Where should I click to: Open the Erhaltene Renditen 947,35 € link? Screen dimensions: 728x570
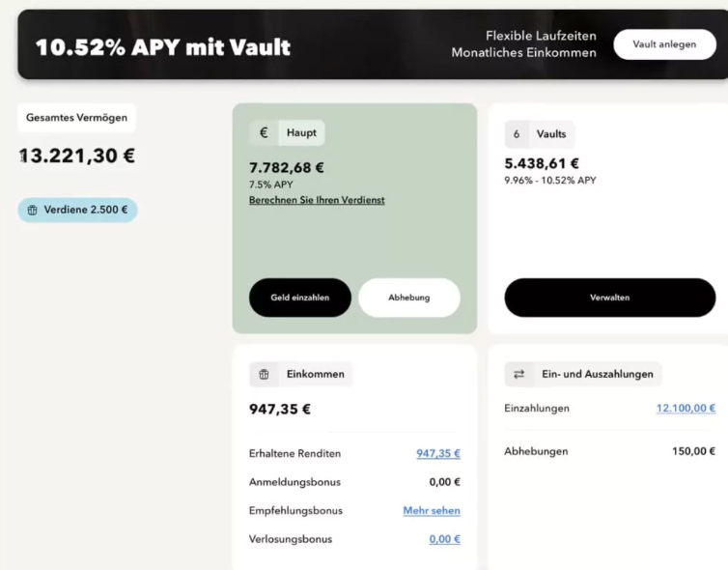[437, 453]
